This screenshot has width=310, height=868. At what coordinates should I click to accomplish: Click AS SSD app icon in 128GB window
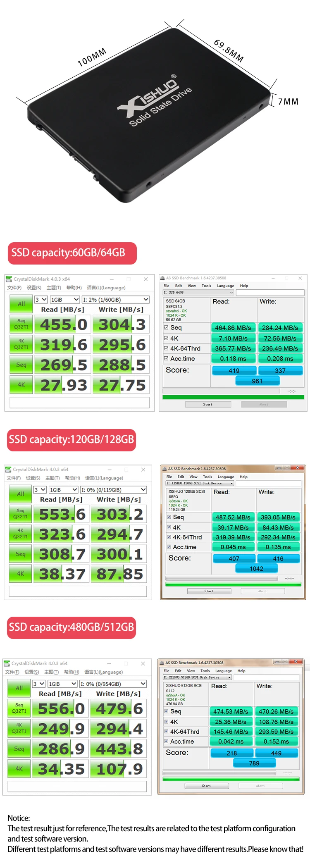(x=165, y=469)
